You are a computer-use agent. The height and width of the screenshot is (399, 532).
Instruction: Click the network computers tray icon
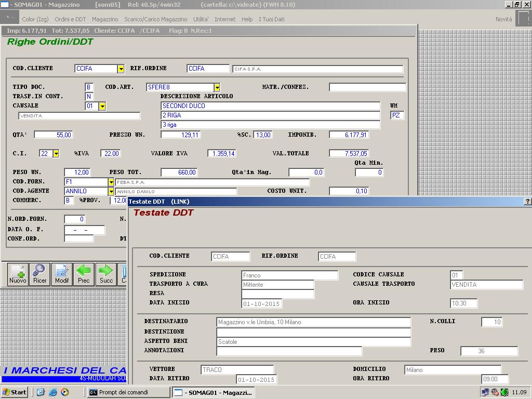click(485, 392)
